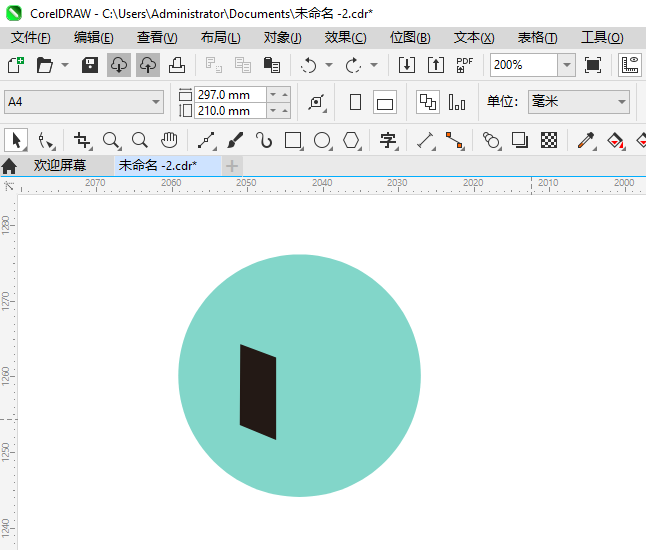Click the Copy icon
Screen dimensions: 646x550
click(x=243, y=65)
